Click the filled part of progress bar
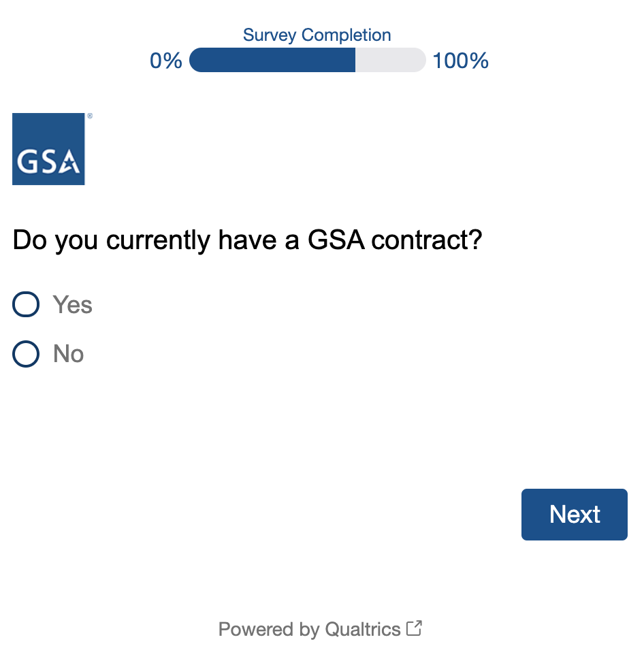The image size is (644, 663). [272, 61]
